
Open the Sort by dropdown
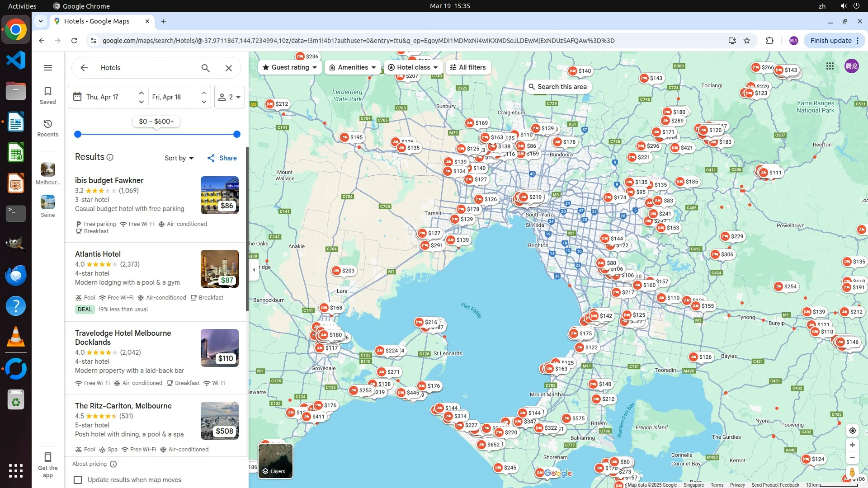coord(179,158)
